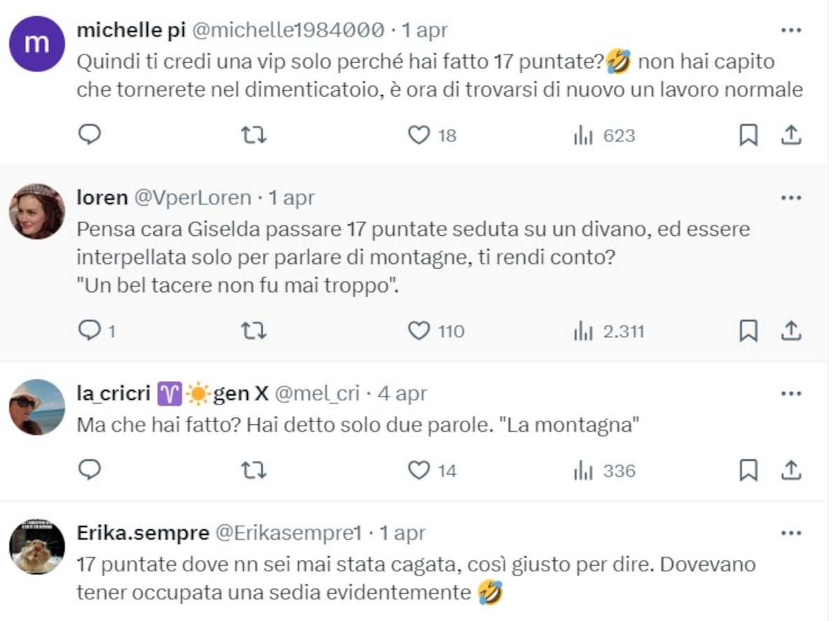Retweet michelle pi's post
The height and width of the screenshot is (621, 840).
(253, 134)
